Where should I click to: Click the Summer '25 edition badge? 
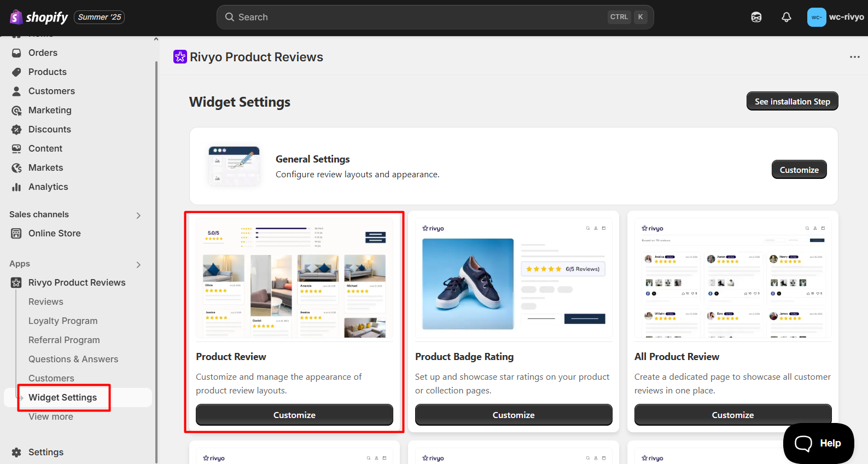point(99,18)
